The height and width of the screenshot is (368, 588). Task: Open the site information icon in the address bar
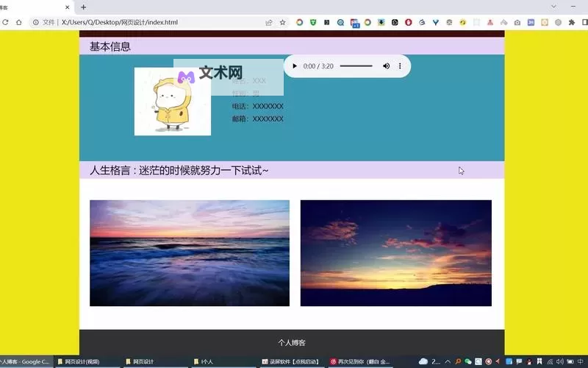35,23
